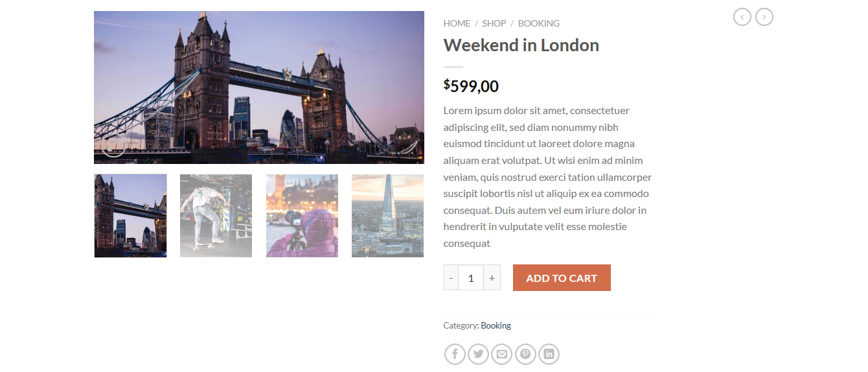The width and height of the screenshot is (868, 372).
Task: Go to the previous product arrow
Action: 742,17
